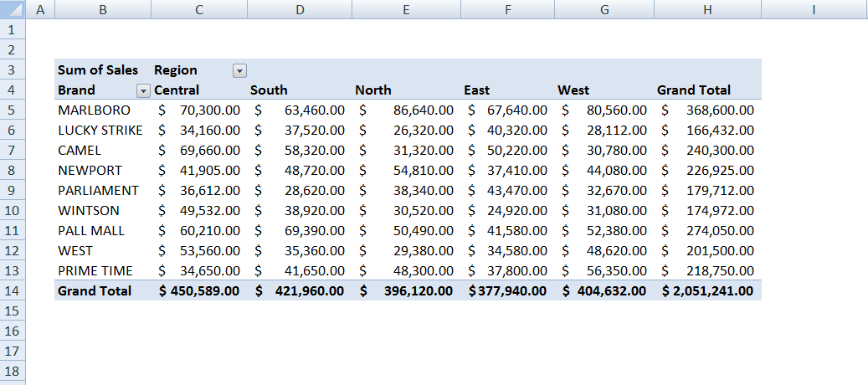
Task: Select row 3 header
Action: point(13,69)
